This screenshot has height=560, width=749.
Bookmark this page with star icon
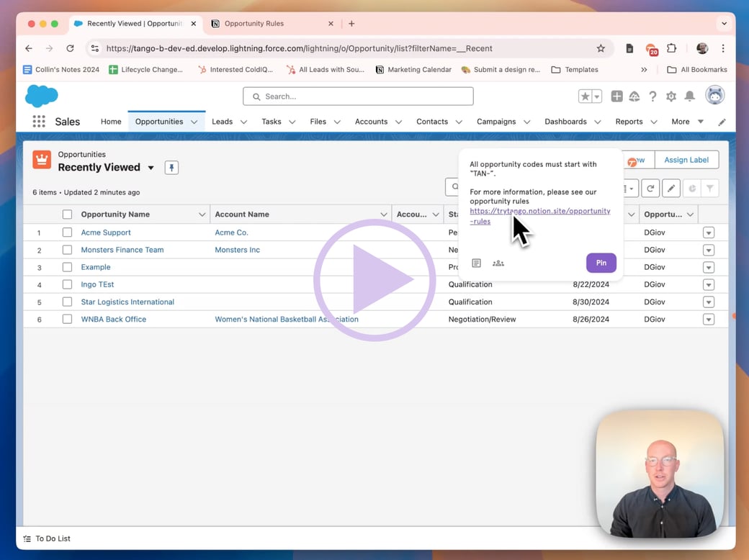pyautogui.click(x=601, y=48)
